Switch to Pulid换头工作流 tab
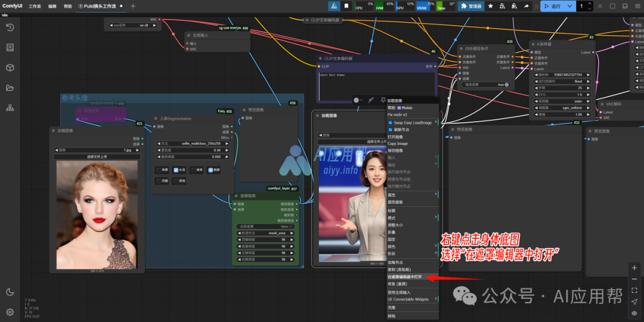This screenshot has height=322, width=644. pyautogui.click(x=100, y=6)
